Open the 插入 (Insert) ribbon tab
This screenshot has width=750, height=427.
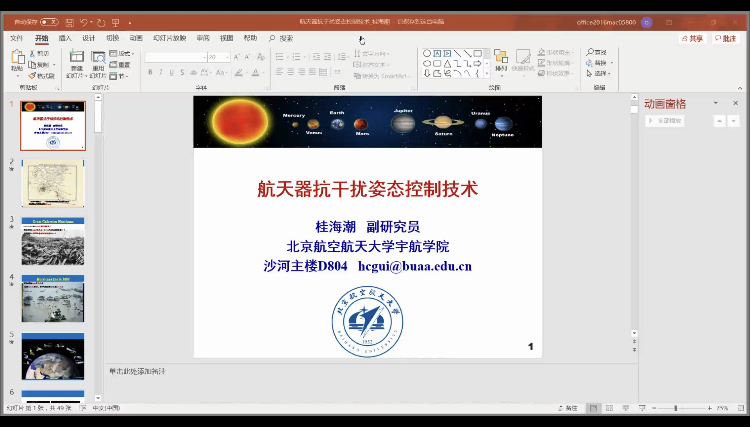65,38
